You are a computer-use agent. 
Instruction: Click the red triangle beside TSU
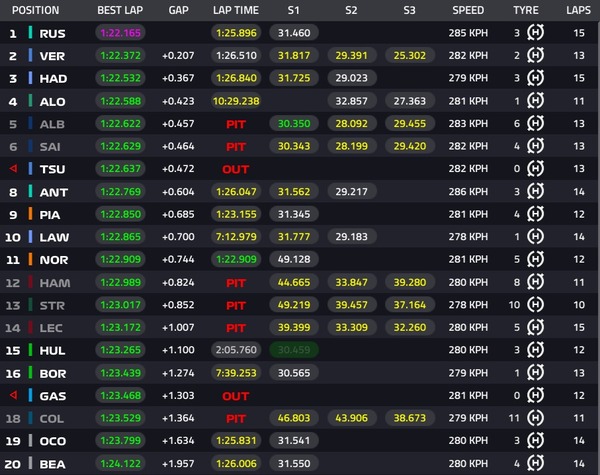click(x=13, y=169)
